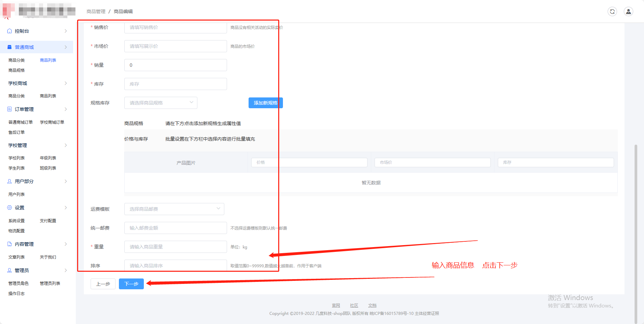
Task: Open the 运费模板 shipping template dropdown
Action: point(174,209)
